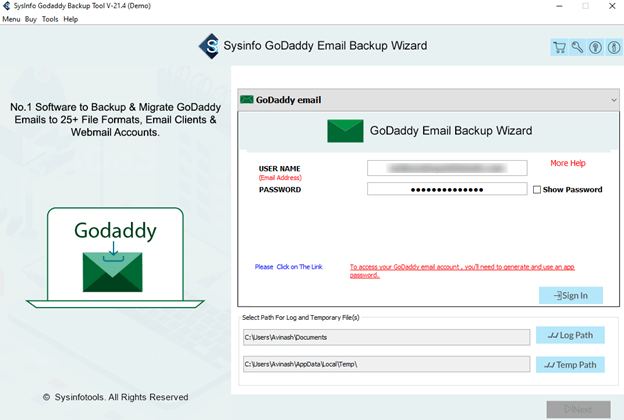
Task: Focus the Password input field
Action: 447,189
